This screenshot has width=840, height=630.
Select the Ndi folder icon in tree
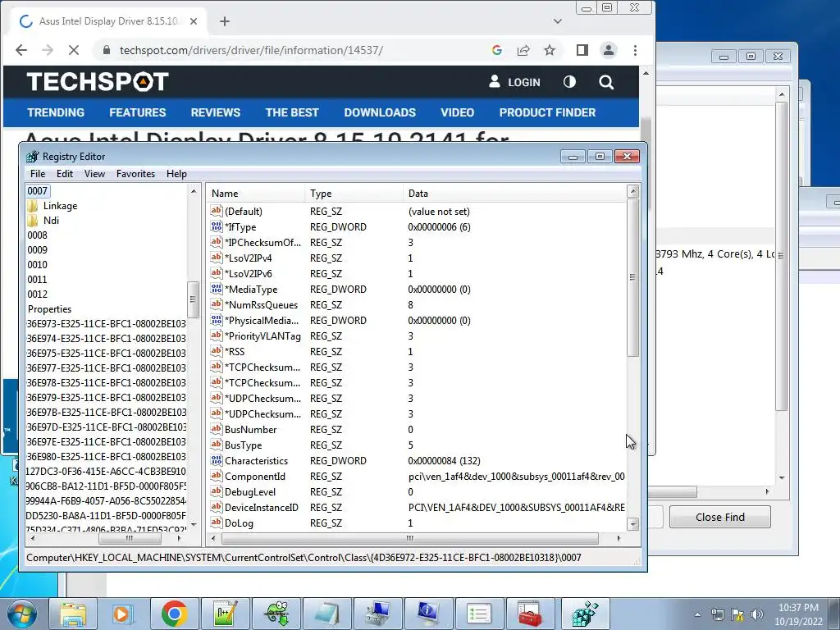[33, 220]
